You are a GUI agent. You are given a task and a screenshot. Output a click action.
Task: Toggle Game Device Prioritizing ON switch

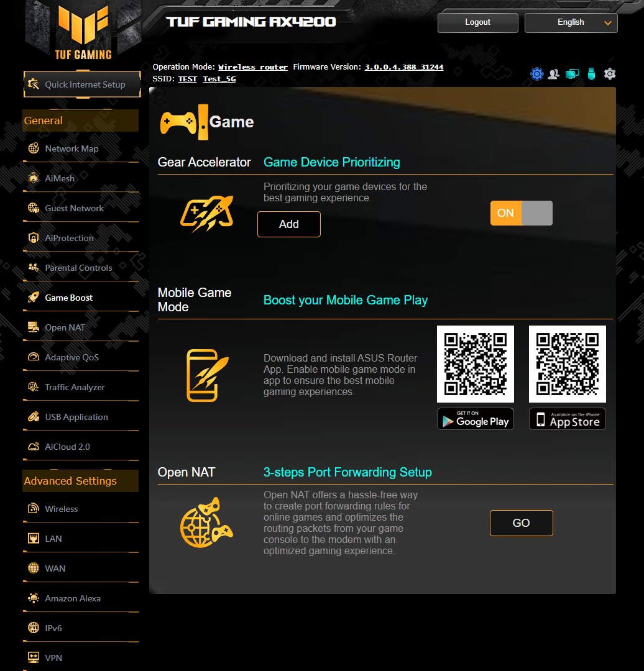(x=521, y=213)
